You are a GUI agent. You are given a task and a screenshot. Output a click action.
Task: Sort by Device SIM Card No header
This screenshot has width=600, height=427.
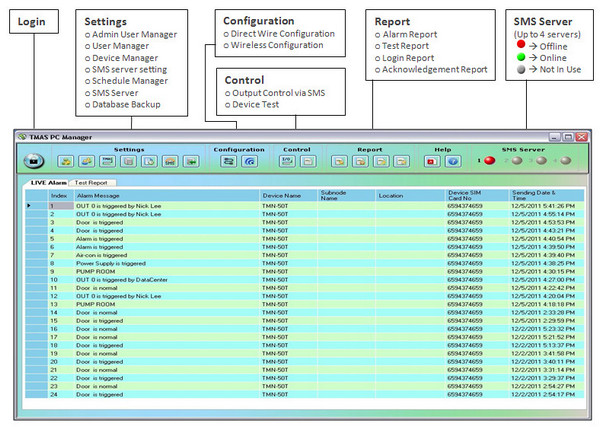coord(476,196)
